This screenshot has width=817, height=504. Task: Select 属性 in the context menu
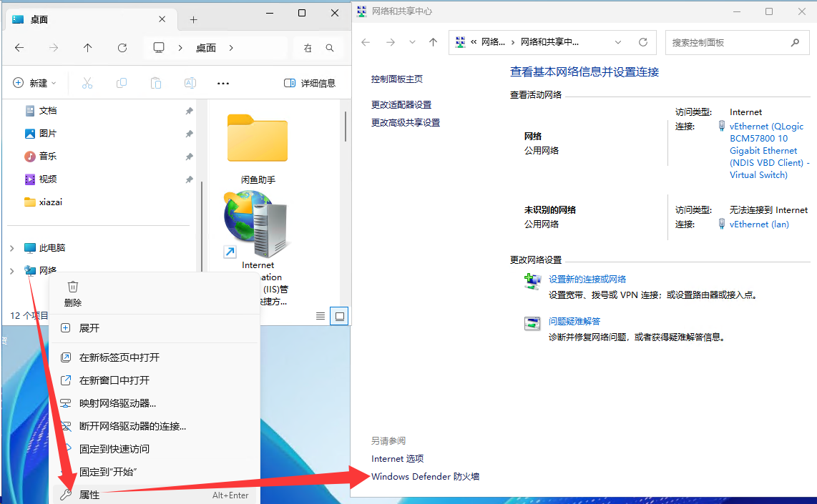tap(89, 495)
